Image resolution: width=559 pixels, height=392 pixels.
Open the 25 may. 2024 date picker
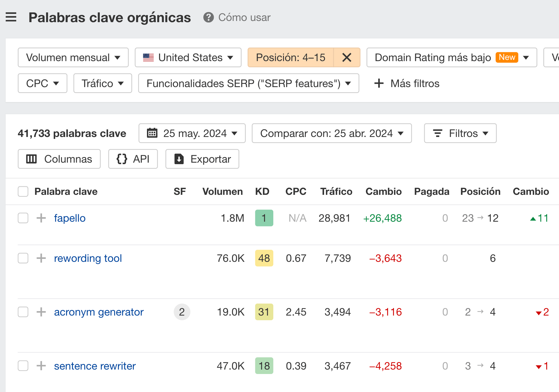point(192,133)
